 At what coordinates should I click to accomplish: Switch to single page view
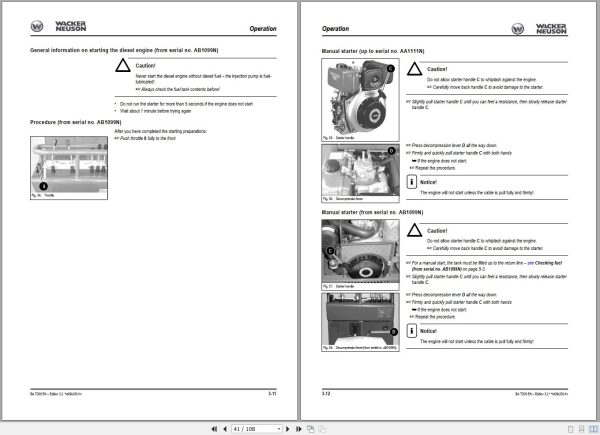(x=571, y=429)
